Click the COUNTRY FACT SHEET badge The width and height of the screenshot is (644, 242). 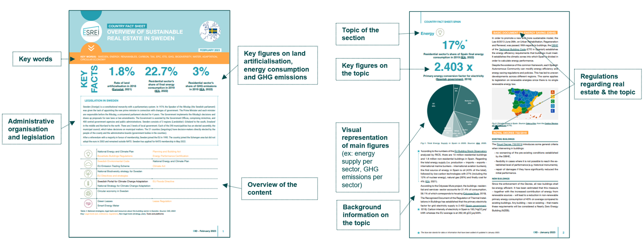(x=127, y=26)
